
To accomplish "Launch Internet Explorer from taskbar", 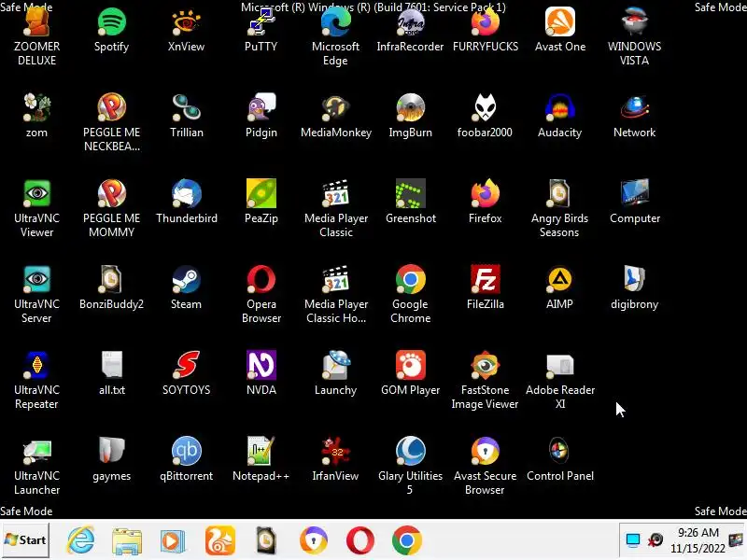I will tap(80, 540).
